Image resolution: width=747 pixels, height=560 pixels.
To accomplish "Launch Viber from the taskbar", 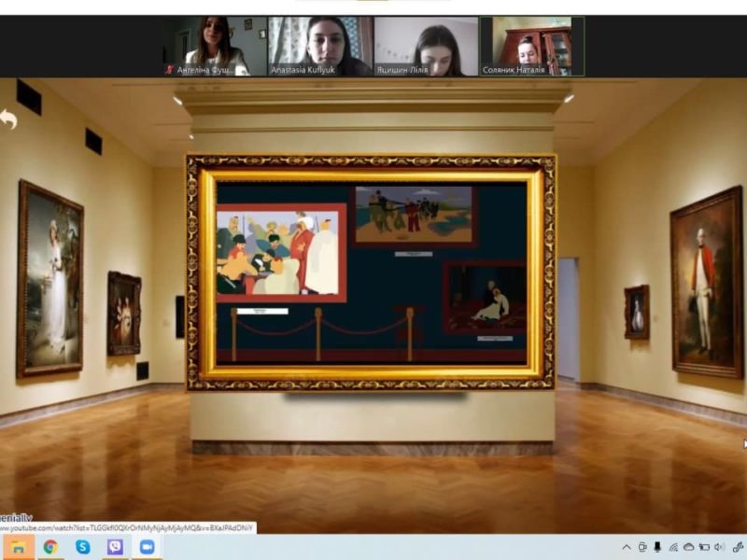I will 115,547.
